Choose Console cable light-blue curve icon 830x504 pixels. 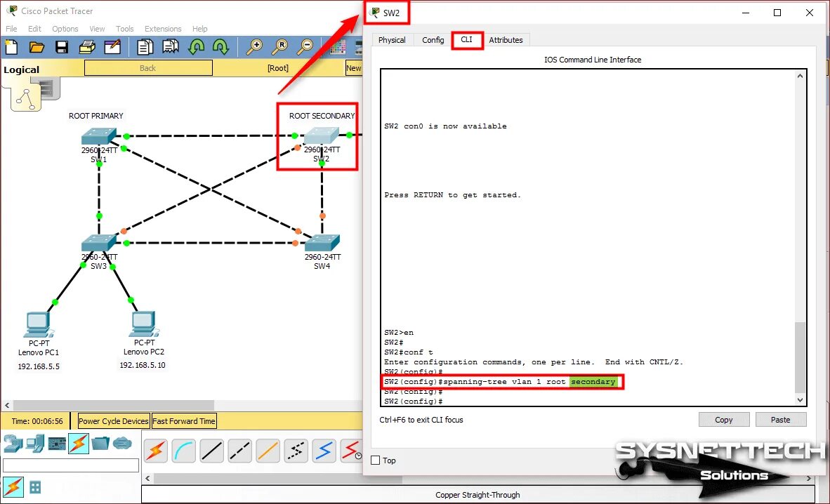184,451
